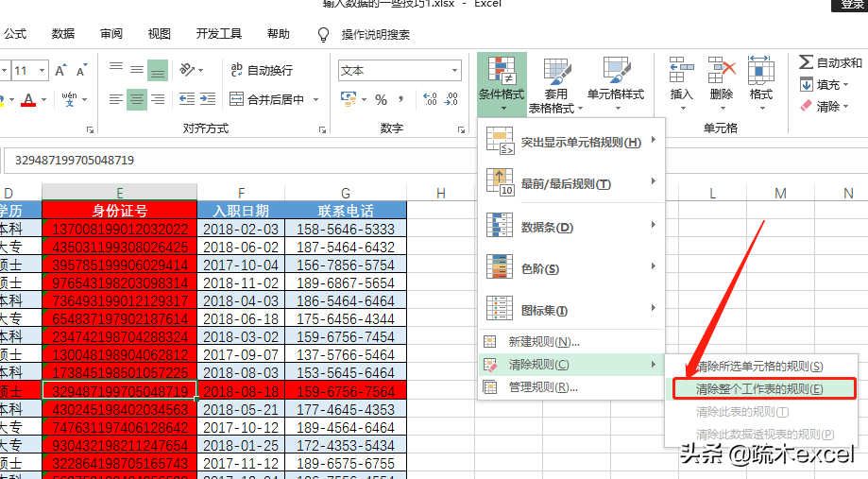Click decrease decimal icon
Viewport: 868px width, 479px height.
pyautogui.click(x=451, y=100)
